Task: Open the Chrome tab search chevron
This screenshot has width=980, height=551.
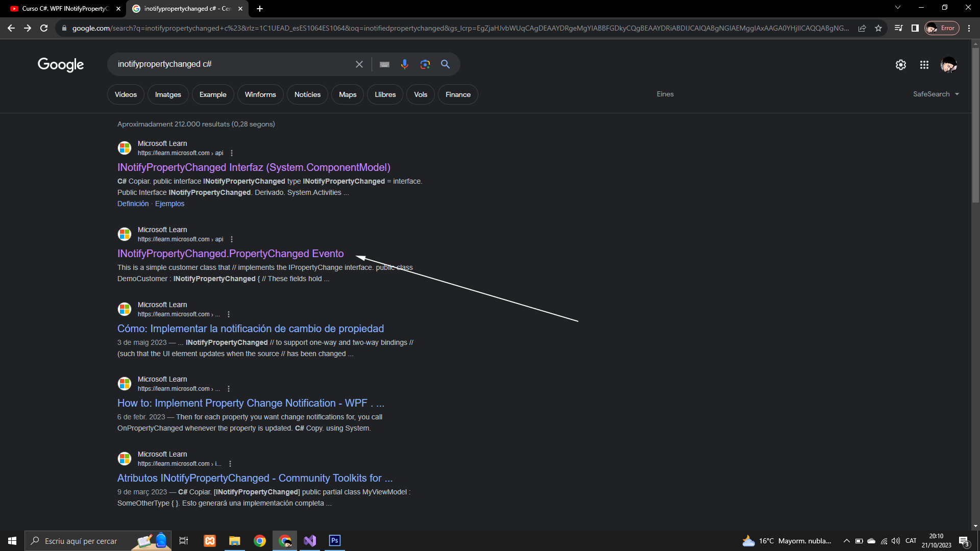Action: pyautogui.click(x=897, y=8)
